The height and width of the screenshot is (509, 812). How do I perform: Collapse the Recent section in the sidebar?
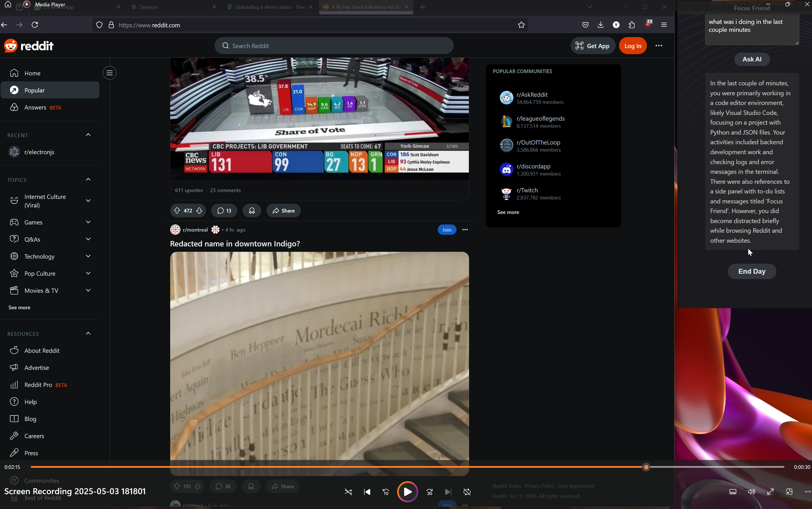coord(88,135)
